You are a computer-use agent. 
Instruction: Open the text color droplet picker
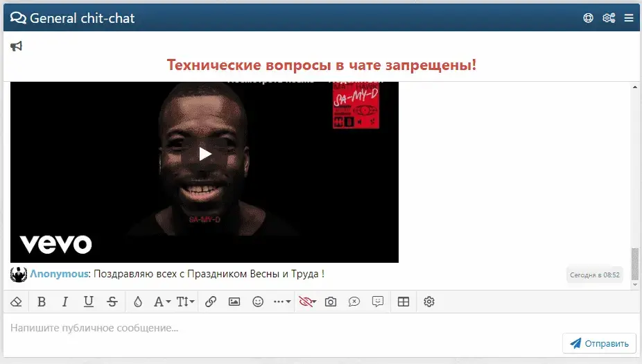pos(138,302)
